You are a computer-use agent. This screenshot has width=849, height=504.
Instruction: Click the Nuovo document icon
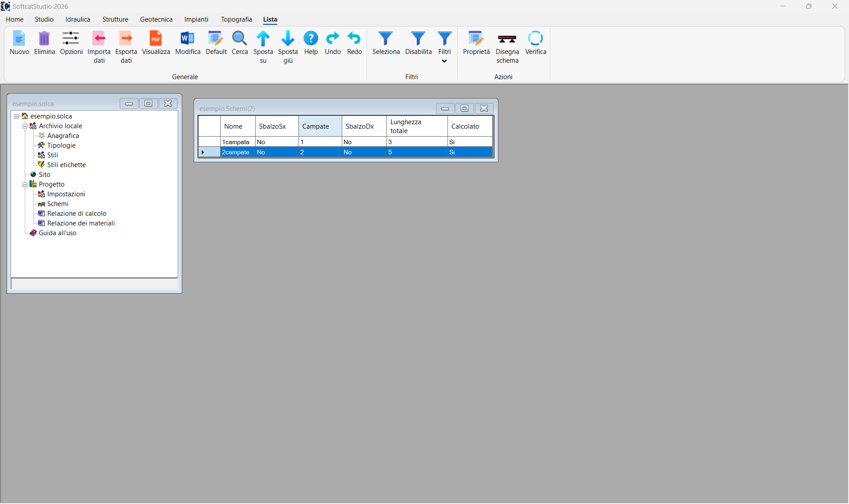tap(19, 38)
